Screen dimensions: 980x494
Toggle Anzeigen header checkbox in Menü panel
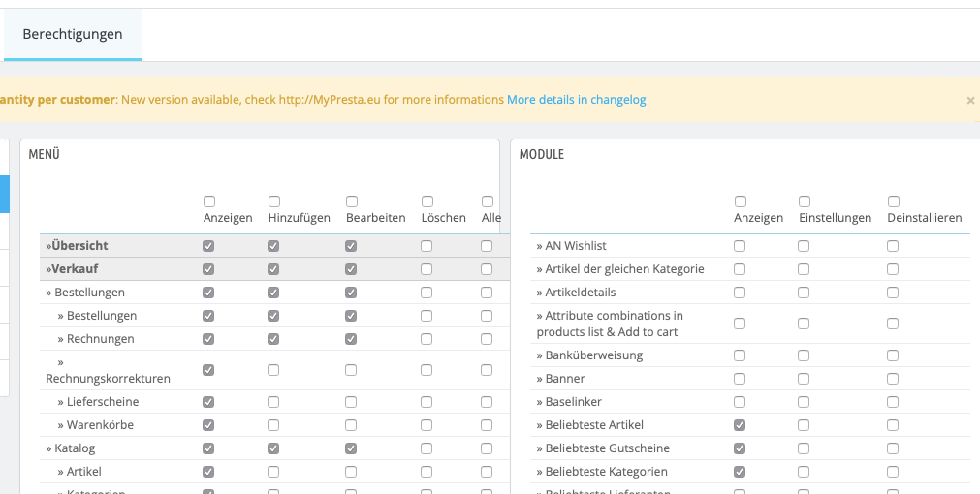(209, 201)
